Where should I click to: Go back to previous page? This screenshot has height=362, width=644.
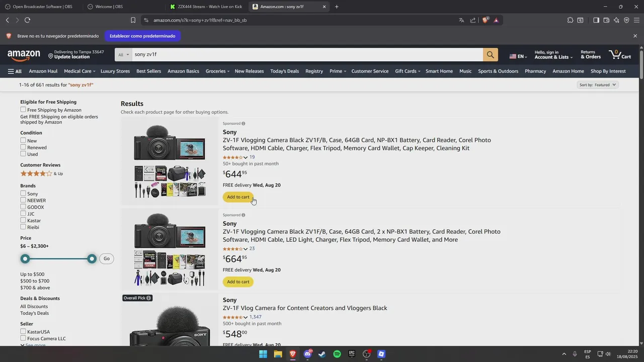coord(8,20)
